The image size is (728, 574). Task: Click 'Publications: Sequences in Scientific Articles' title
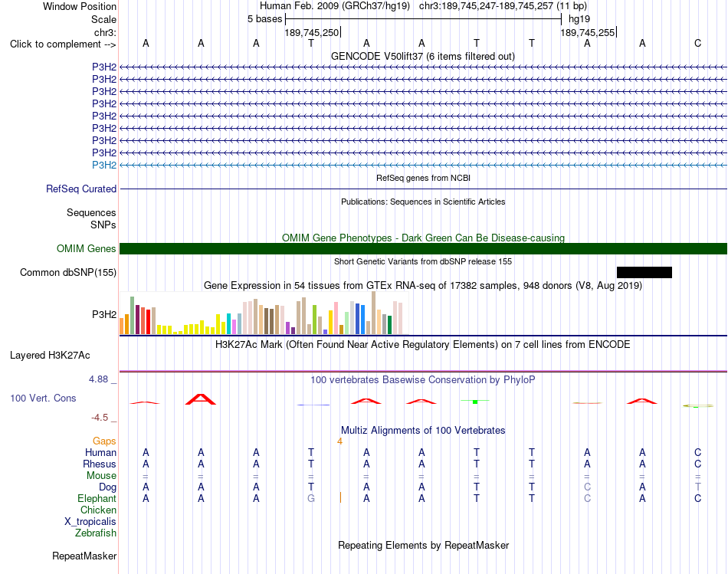pos(423,202)
